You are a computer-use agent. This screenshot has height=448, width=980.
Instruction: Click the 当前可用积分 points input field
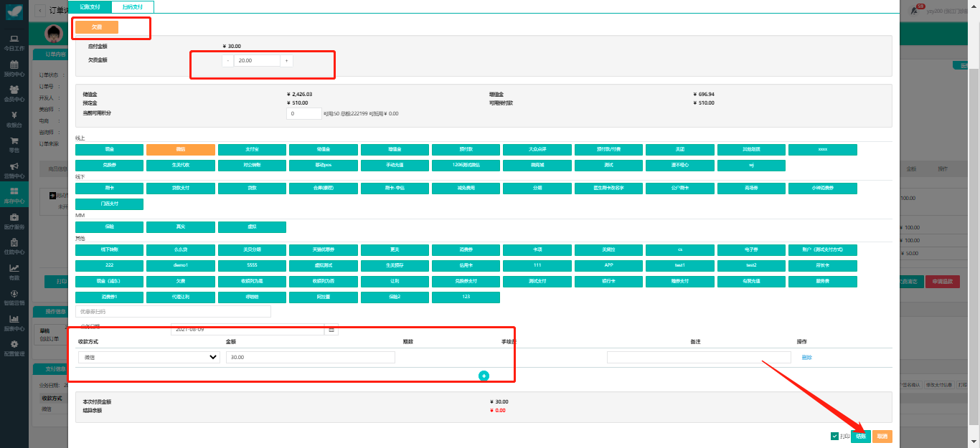click(303, 113)
